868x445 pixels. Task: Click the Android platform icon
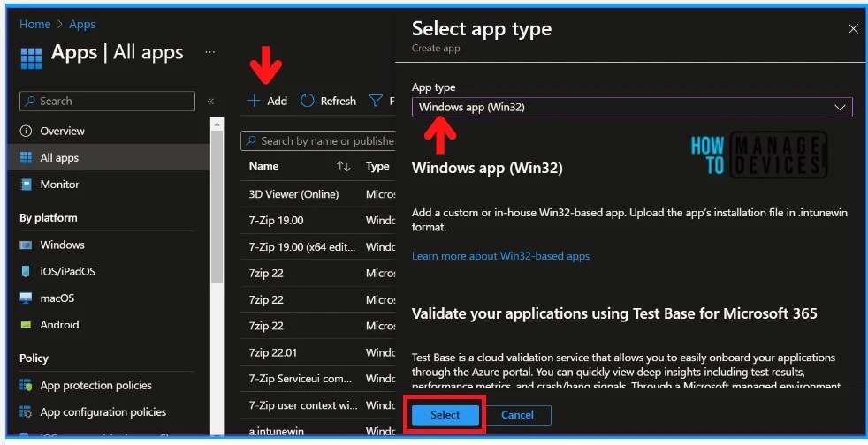point(26,325)
